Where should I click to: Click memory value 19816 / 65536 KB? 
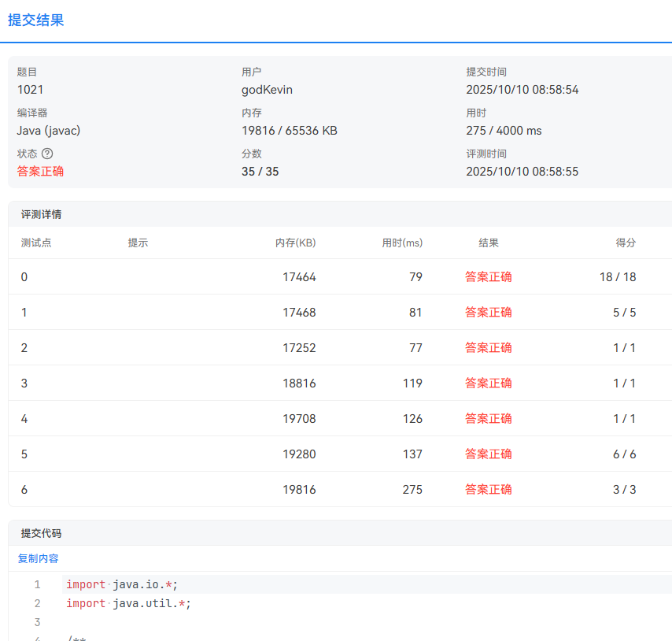(x=290, y=131)
